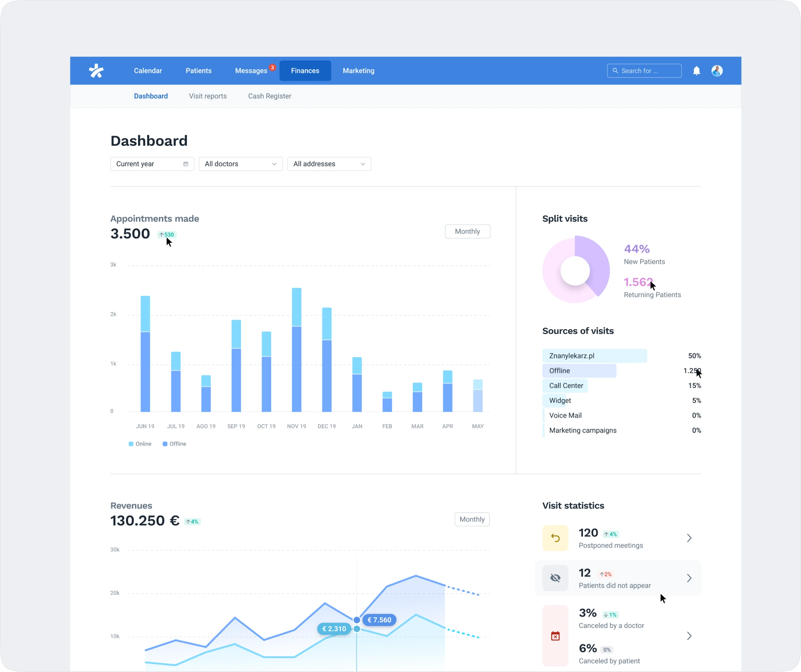This screenshot has width=801, height=672.
Task: Switch to the Patients tab
Action: pyautogui.click(x=198, y=70)
